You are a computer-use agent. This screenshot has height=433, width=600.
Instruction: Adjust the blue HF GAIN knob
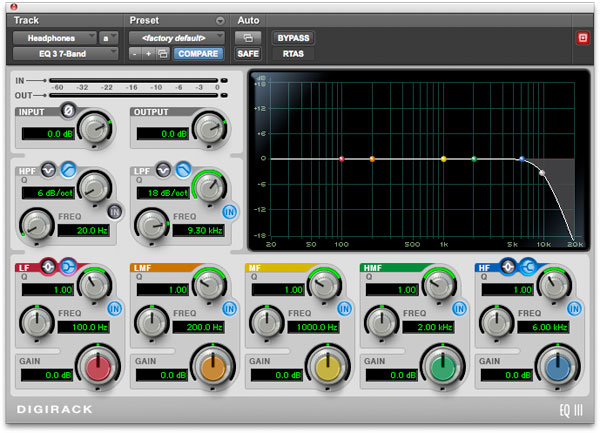558,367
